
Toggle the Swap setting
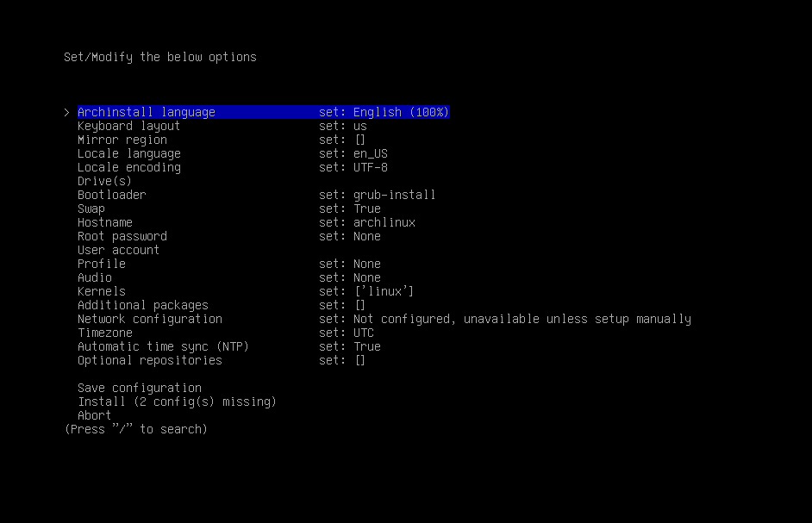click(x=91, y=209)
